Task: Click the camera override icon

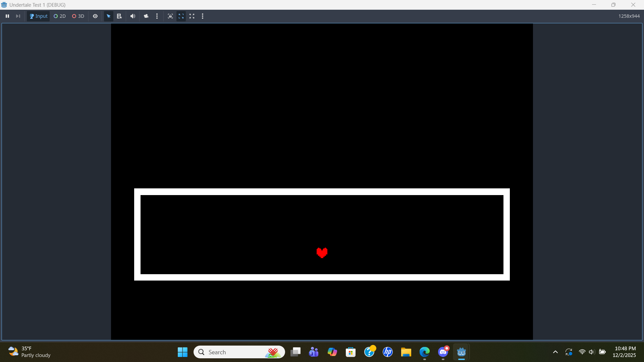Action: [x=146, y=16]
